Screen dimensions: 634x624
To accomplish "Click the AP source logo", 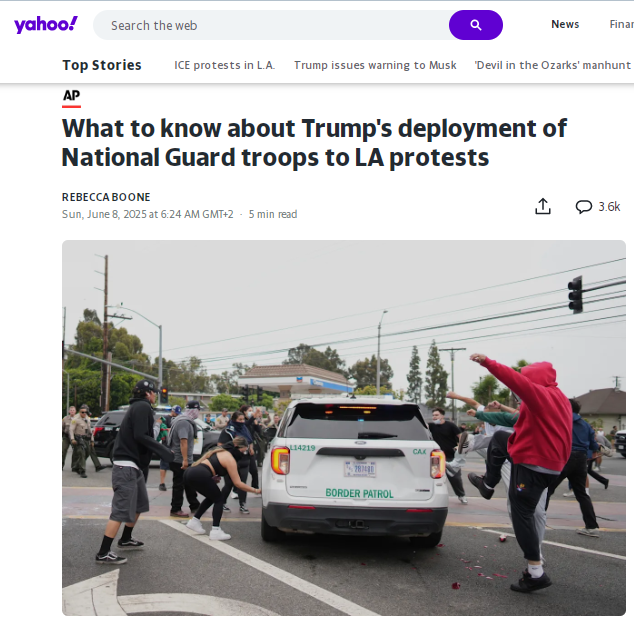I will 72,95.
